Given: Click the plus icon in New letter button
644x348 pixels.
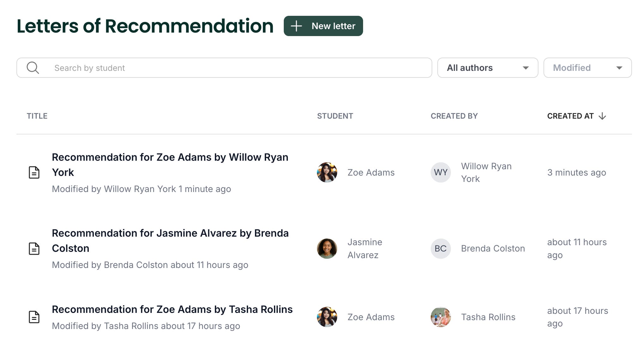Looking at the screenshot, I should [x=296, y=26].
